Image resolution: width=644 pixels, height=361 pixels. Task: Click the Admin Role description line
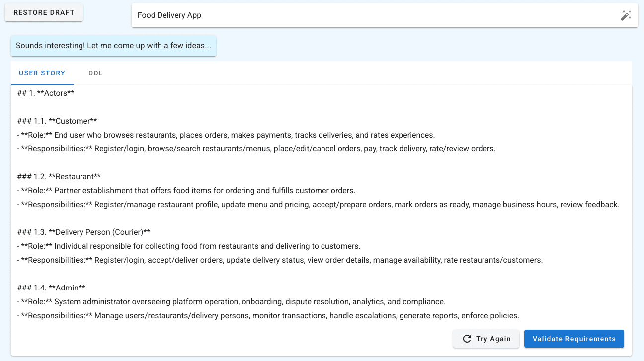(x=231, y=302)
